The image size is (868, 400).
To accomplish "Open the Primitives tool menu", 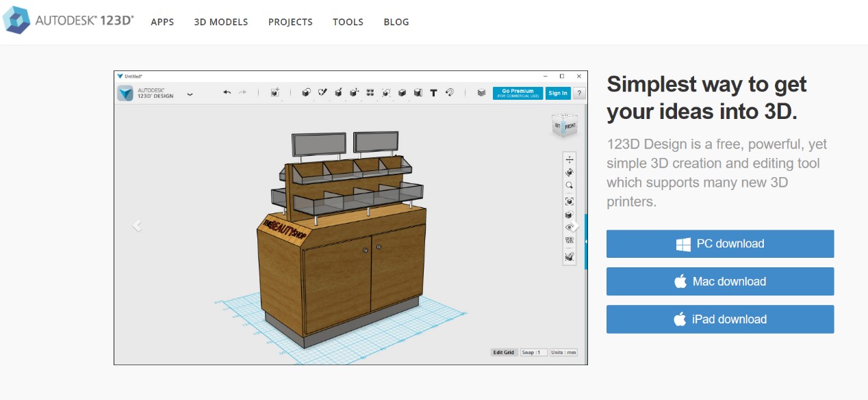I will pyautogui.click(x=307, y=92).
